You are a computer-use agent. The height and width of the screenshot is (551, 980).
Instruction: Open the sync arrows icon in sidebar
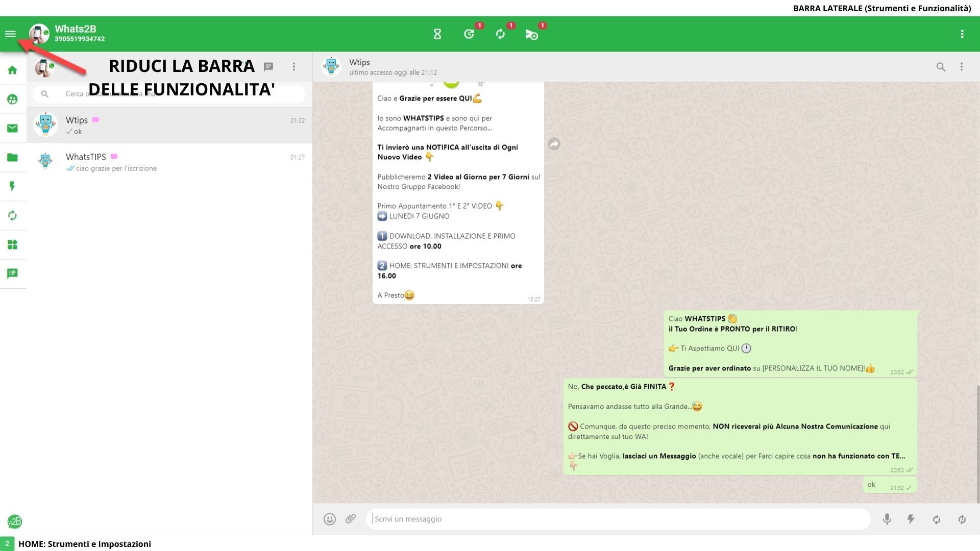click(13, 215)
